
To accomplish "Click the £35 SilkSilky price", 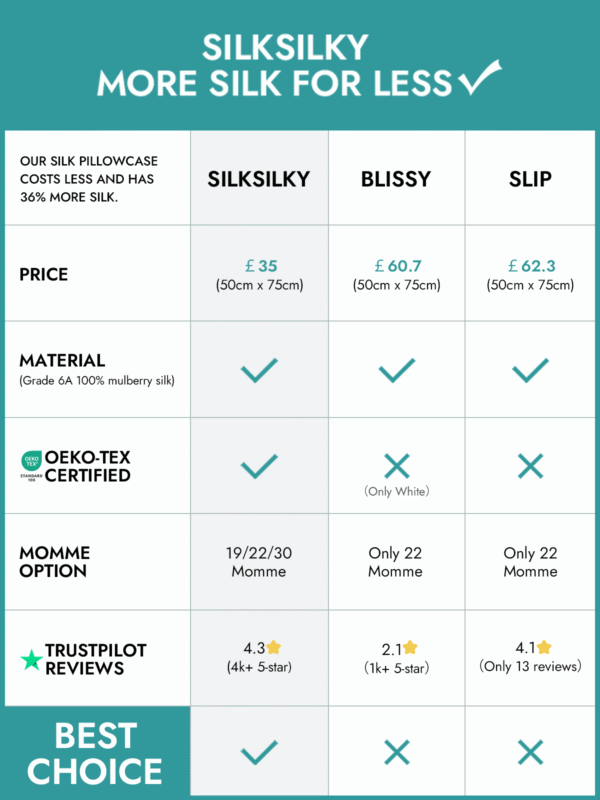I will click(261, 266).
